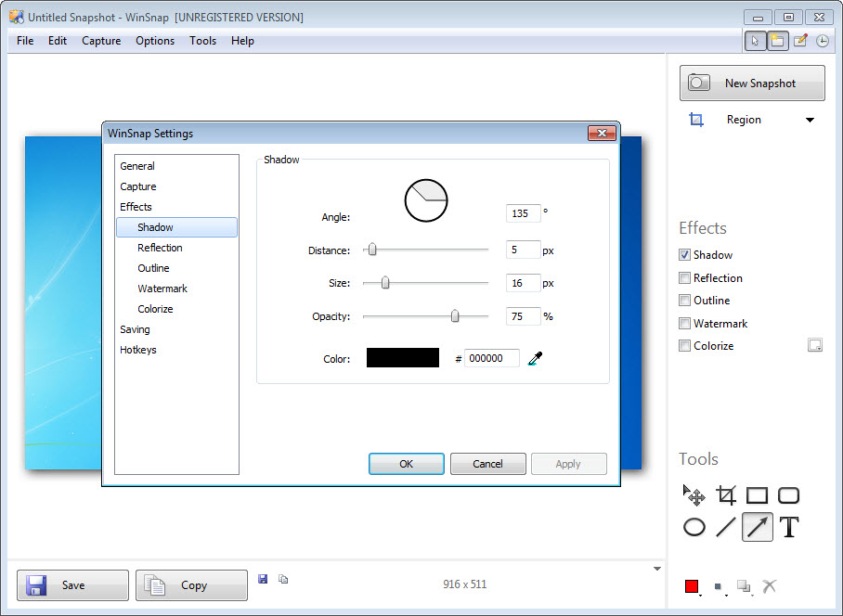This screenshot has width=843, height=616.
Task: Click the Distance slider handle
Action: 372,250
